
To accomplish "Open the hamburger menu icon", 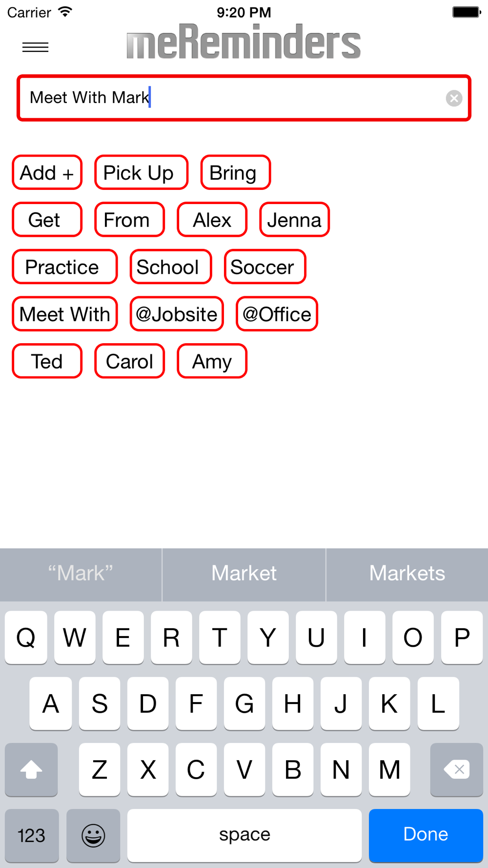I will (35, 47).
